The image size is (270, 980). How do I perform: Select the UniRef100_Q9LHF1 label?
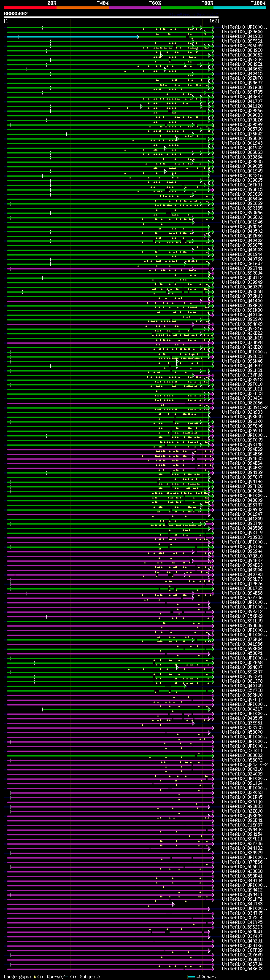(x=242, y=899)
